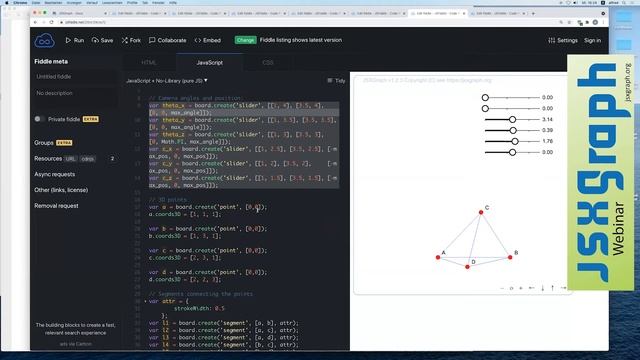
Task: Select point D in the graph
Action: coord(467,267)
